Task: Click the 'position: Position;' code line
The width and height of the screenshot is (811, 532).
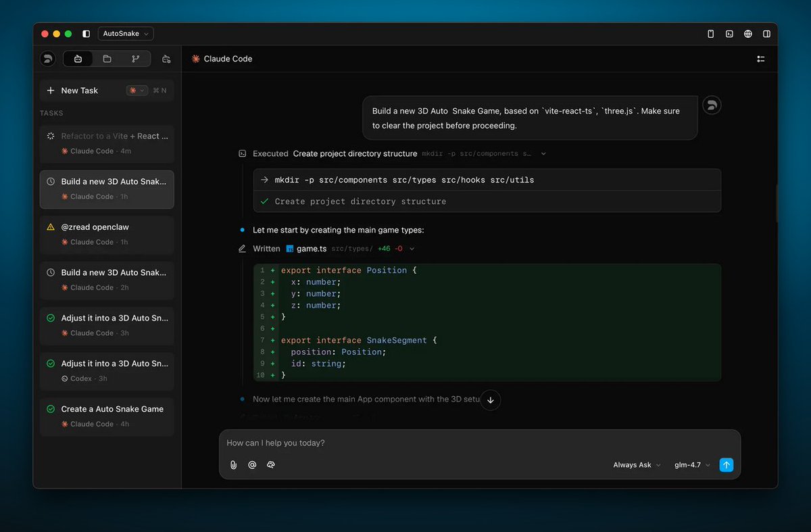Action: (x=339, y=352)
